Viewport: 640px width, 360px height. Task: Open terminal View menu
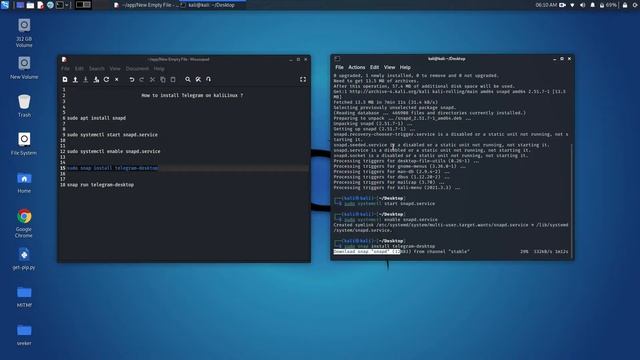[x=389, y=67]
